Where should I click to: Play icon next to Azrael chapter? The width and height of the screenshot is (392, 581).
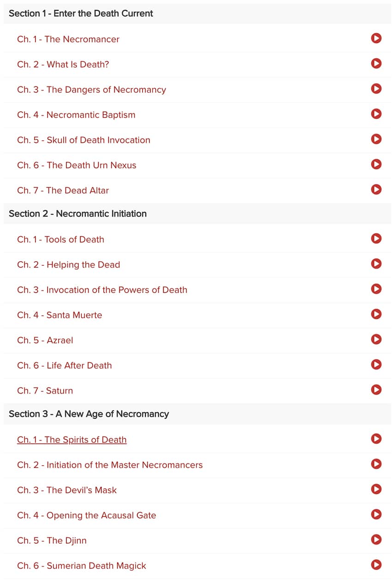point(376,339)
